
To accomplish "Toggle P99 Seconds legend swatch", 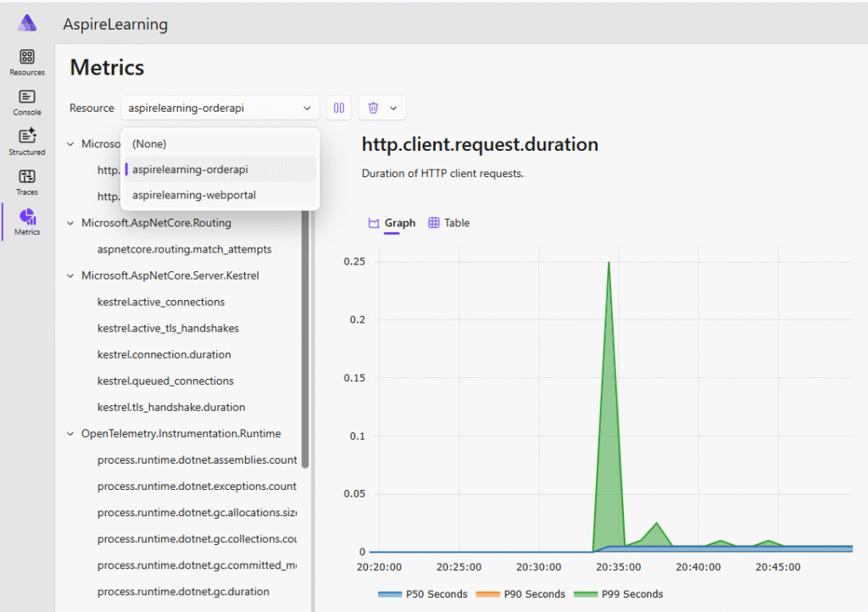I will tap(586, 594).
